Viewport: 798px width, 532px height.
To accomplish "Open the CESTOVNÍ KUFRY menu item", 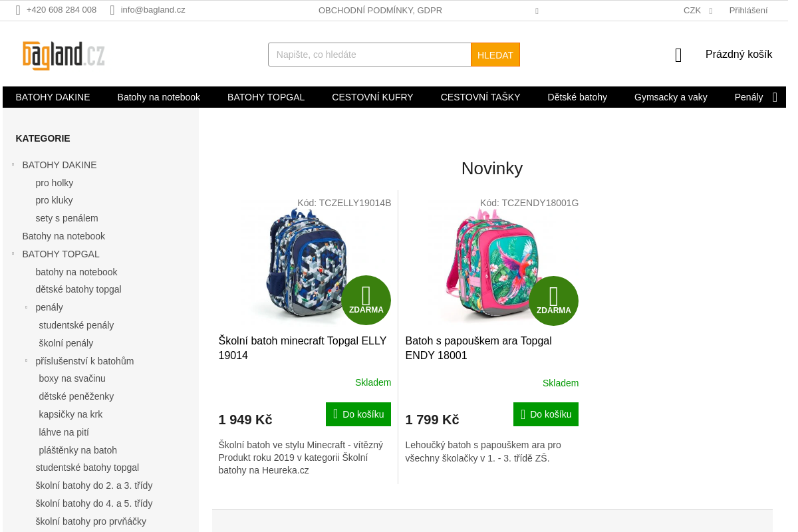I will pyautogui.click(x=372, y=97).
